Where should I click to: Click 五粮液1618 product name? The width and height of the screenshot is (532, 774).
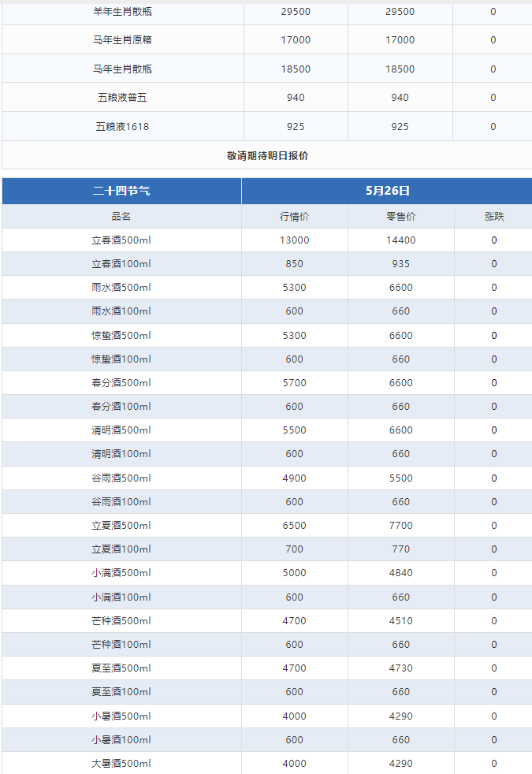click(x=122, y=126)
